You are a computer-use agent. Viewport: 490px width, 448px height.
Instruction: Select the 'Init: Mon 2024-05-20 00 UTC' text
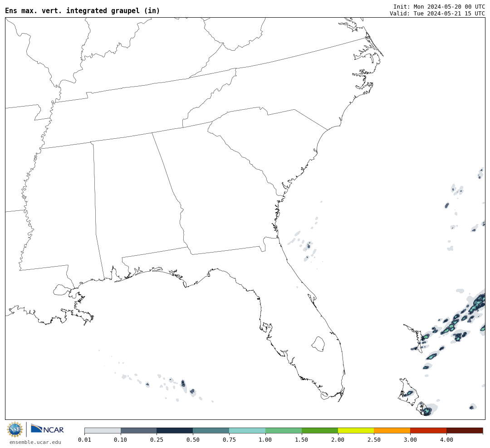point(439,6)
